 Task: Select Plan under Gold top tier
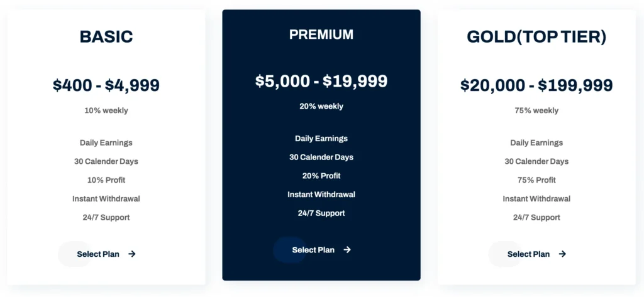pos(528,254)
